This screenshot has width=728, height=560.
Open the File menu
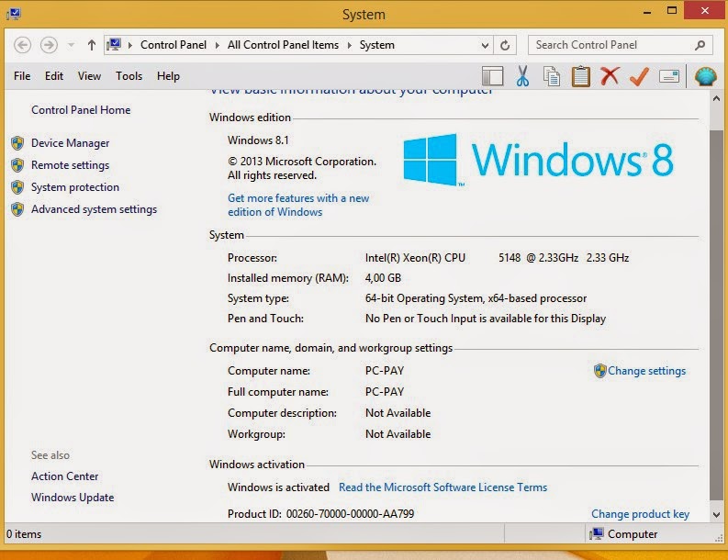click(x=22, y=75)
